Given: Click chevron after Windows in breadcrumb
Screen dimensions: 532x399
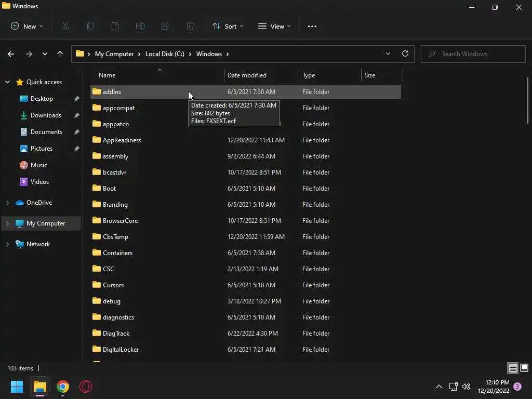Looking at the screenshot, I should pyautogui.click(x=228, y=54).
